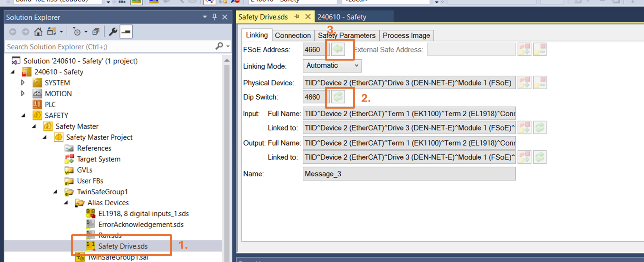Switch to the Safety Parameters tab
Viewport: 644px width, 262px height.
click(x=346, y=35)
